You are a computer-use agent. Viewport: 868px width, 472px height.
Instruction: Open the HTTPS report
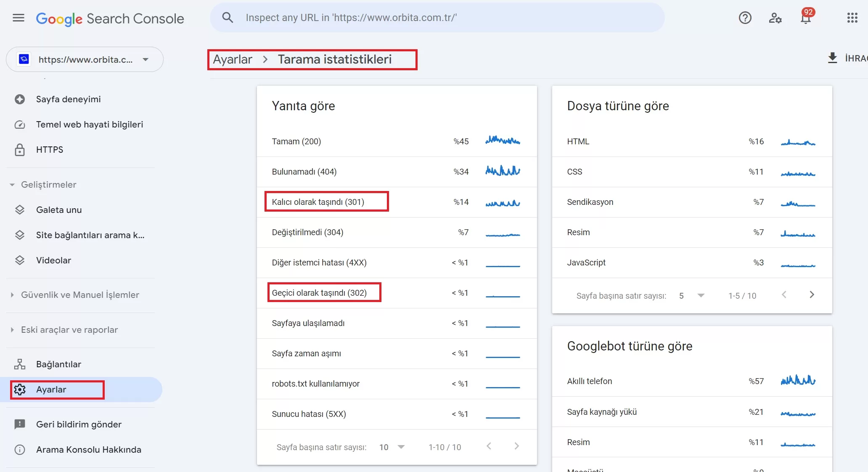pyautogui.click(x=81, y=150)
